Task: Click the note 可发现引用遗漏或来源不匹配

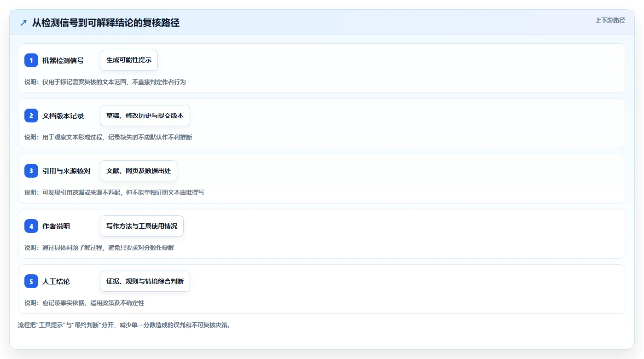Action: pyautogui.click(x=81, y=192)
